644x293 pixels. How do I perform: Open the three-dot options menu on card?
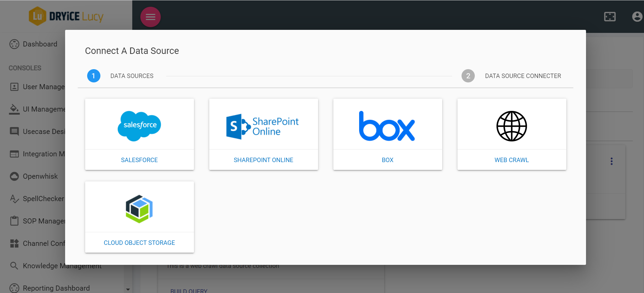click(611, 161)
